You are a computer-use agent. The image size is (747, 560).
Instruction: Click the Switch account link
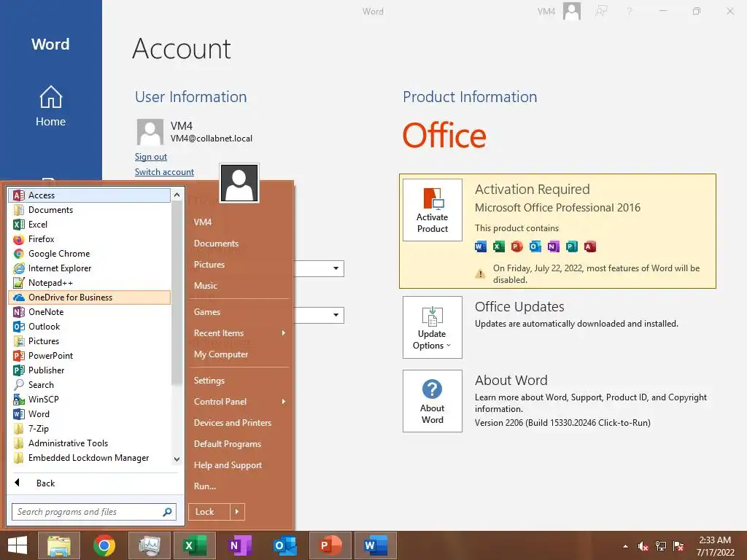[164, 172]
